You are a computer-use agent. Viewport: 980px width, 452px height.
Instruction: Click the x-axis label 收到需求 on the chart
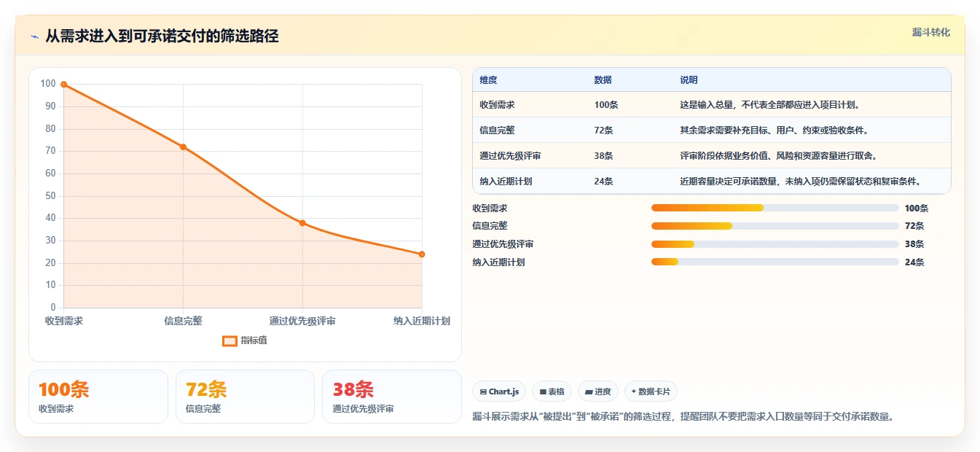point(64,321)
